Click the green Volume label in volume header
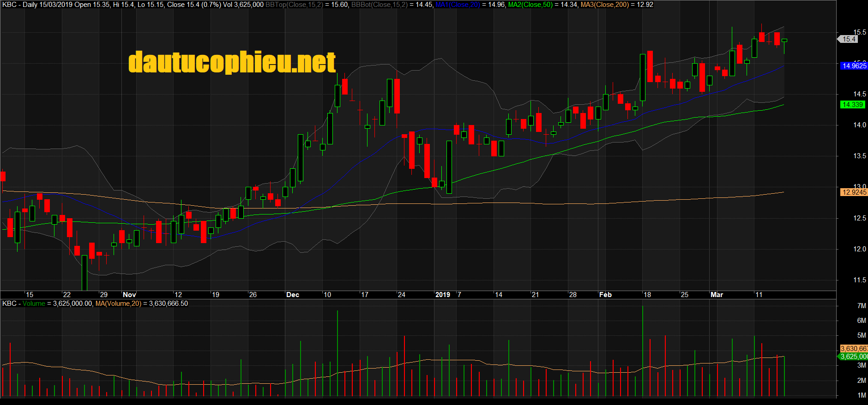The image size is (868, 405). click(34, 304)
